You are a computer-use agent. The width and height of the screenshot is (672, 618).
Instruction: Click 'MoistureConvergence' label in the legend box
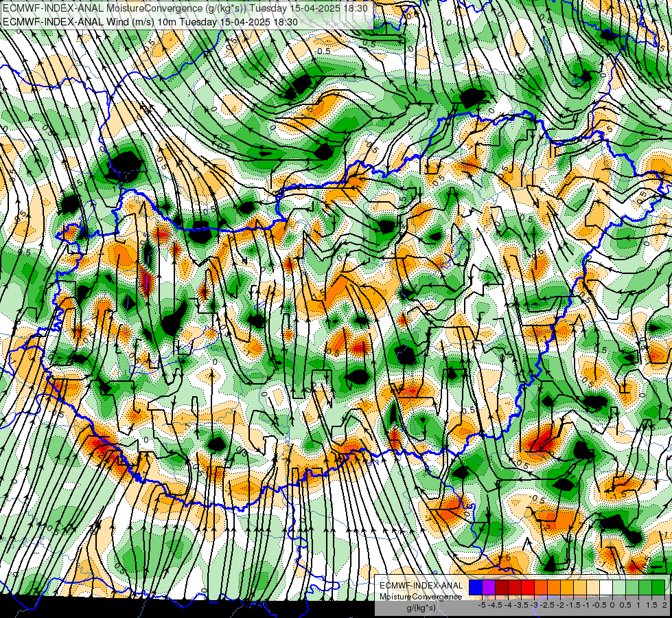click(421, 597)
